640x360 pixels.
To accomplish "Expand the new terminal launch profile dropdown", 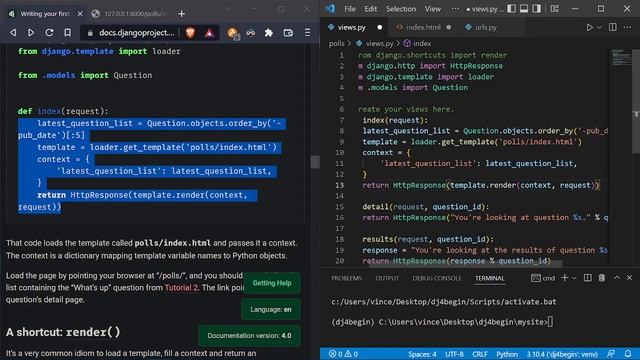I will point(574,278).
